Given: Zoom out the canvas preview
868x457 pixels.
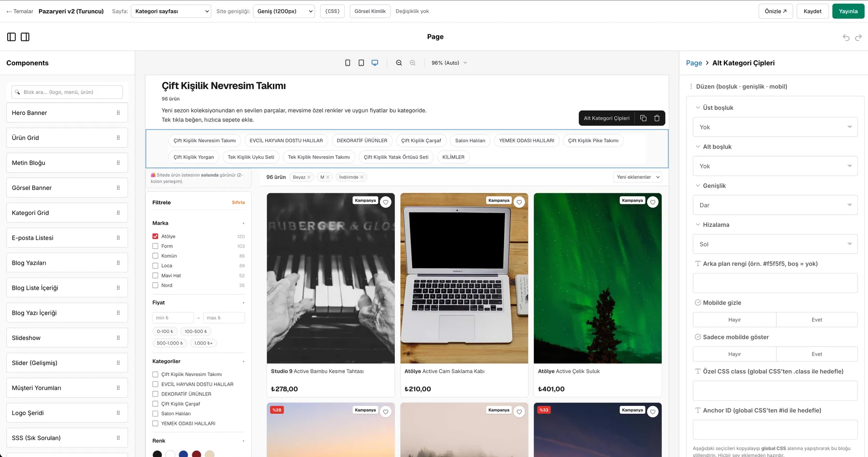Looking at the screenshot, I should (399, 63).
